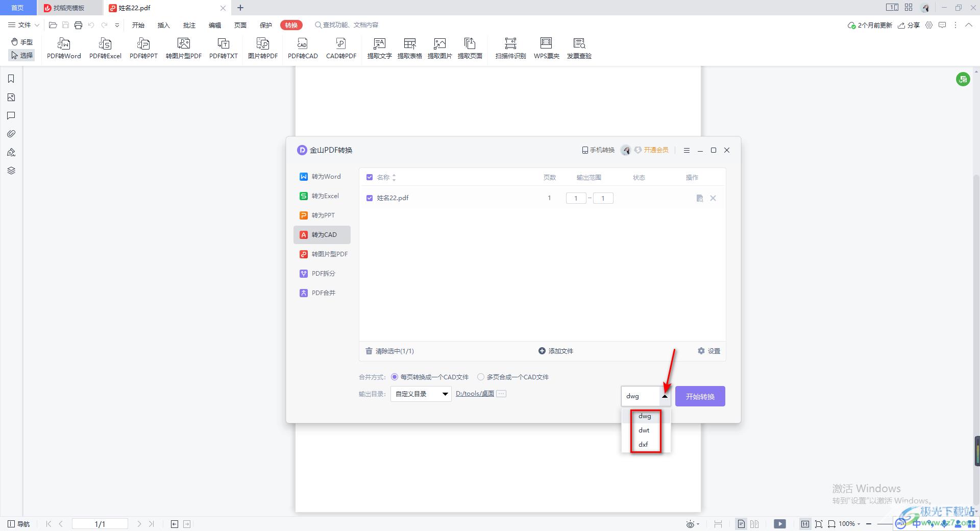Open the 提取图片 extract images tool
This screenshot has height=531, width=980.
coord(439,49)
